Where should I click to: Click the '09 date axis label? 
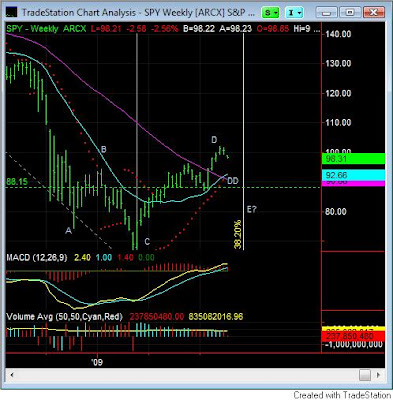pos(97,362)
